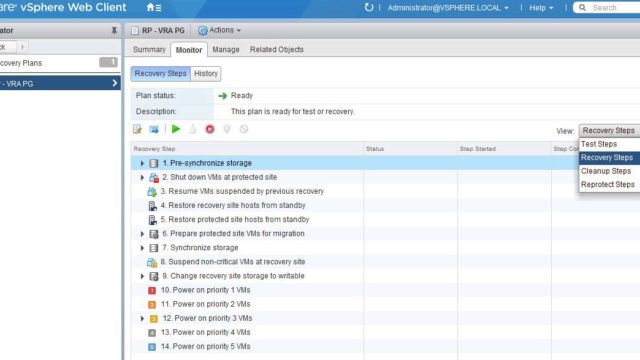This screenshot has width=640, height=360.
Task: Click the RP - VRA PG document icon
Action: (x=135, y=31)
